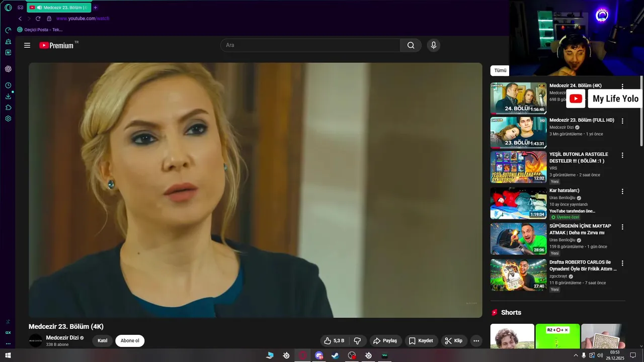Click zgocbrayt channel name
This screenshot has width=644, height=362.
click(x=558, y=276)
